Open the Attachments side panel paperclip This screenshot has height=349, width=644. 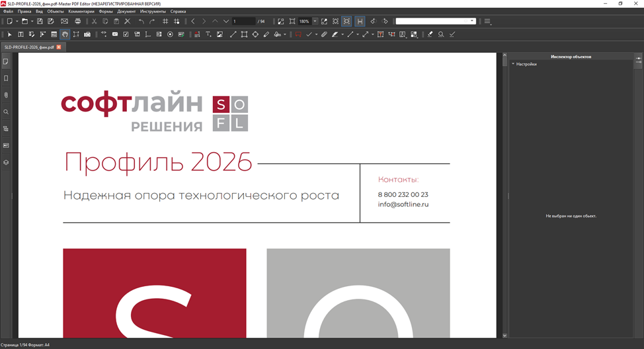click(x=6, y=95)
